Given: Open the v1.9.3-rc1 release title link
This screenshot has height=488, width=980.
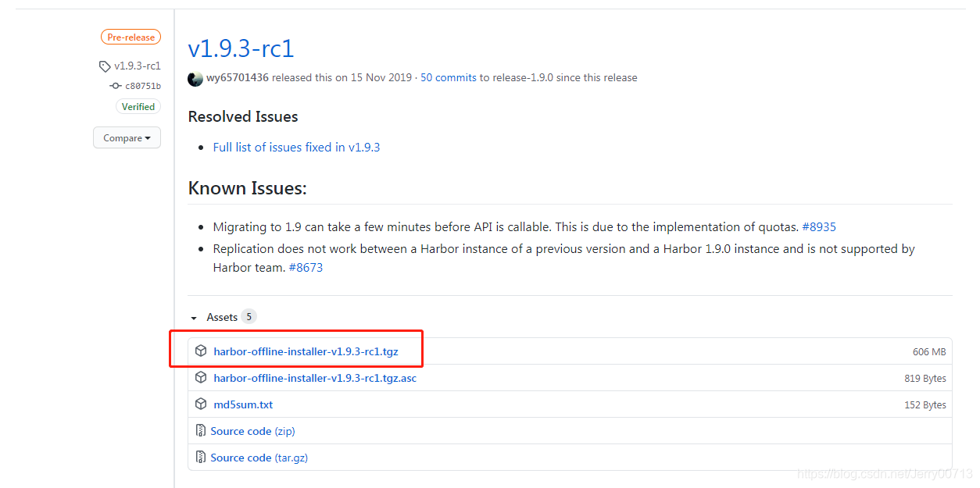Looking at the screenshot, I should [241, 48].
